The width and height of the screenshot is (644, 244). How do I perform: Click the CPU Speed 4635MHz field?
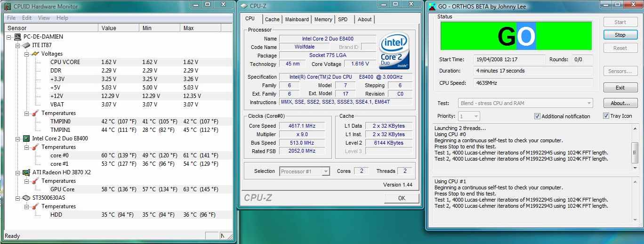pos(533,83)
